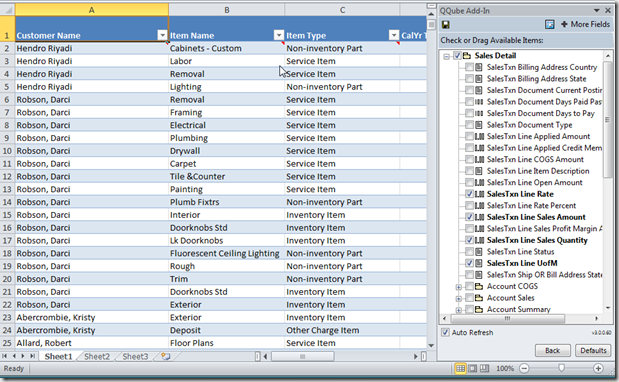Click the Back button
This screenshot has height=382, width=619.
tap(553, 350)
